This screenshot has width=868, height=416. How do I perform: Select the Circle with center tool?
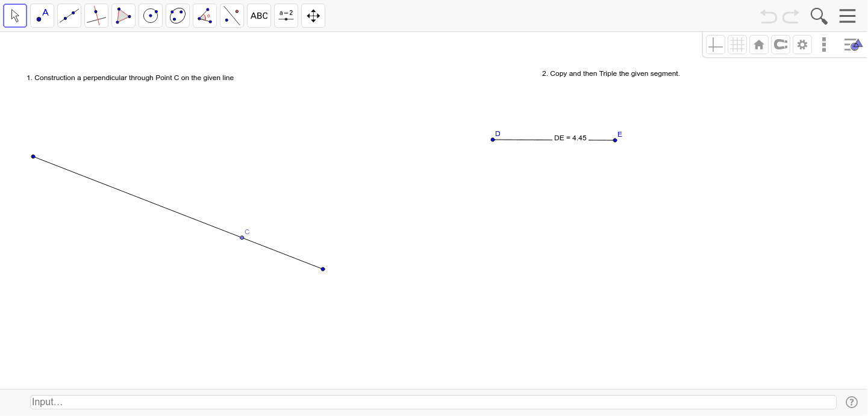click(x=151, y=16)
